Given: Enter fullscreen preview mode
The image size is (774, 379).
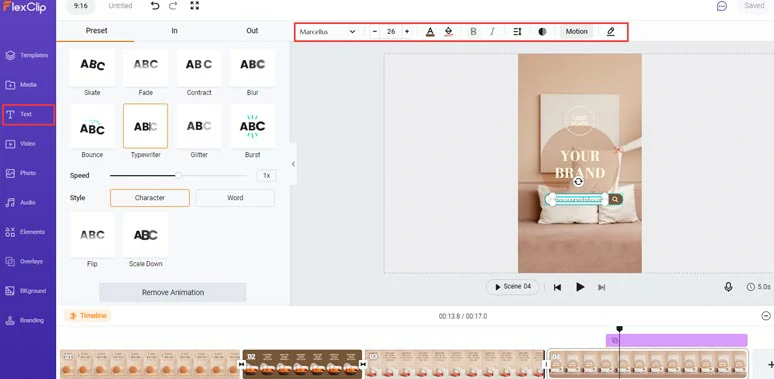Looking at the screenshot, I should (x=194, y=6).
